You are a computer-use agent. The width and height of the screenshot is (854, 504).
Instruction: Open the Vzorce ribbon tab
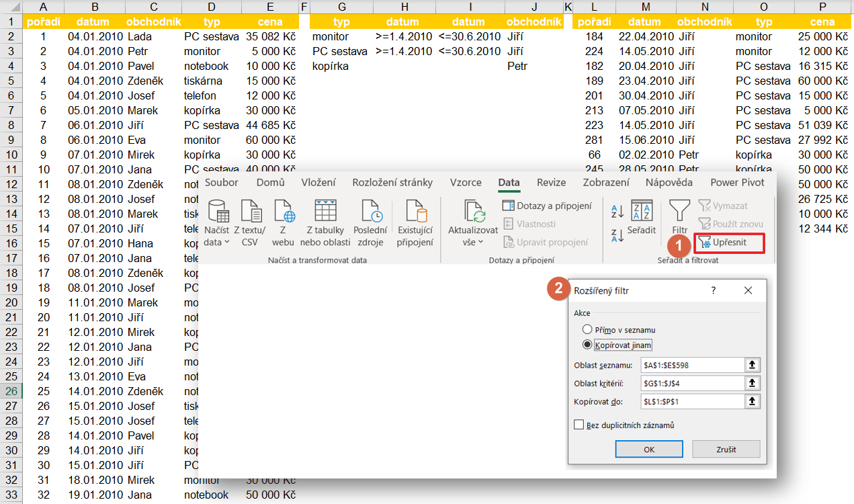coord(466,182)
